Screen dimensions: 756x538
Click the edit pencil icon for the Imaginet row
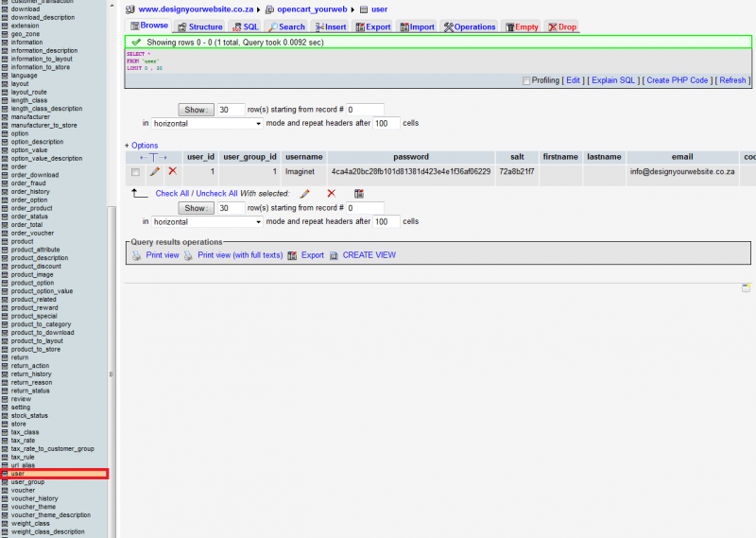[154, 171]
